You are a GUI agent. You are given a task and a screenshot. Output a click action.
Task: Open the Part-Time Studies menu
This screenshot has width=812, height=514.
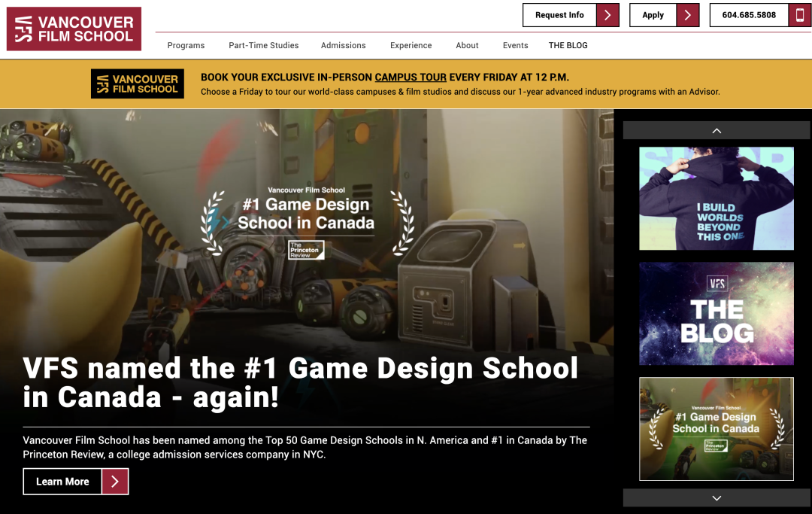pos(264,46)
